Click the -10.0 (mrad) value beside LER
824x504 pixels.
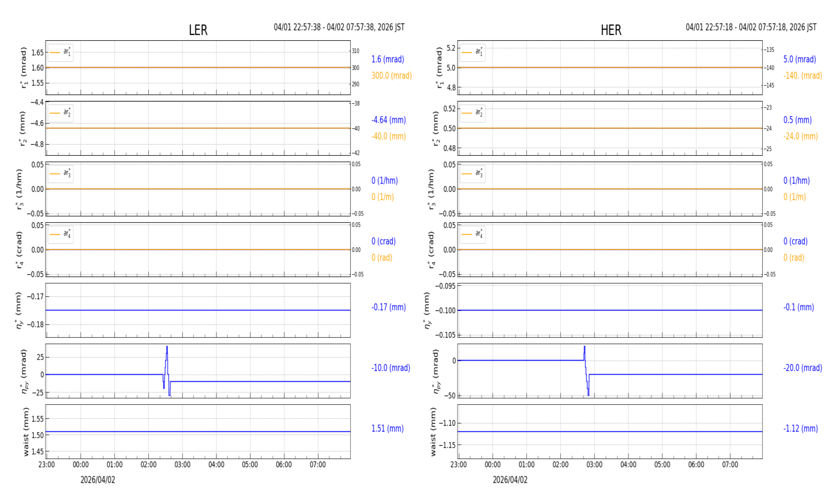[391, 367]
